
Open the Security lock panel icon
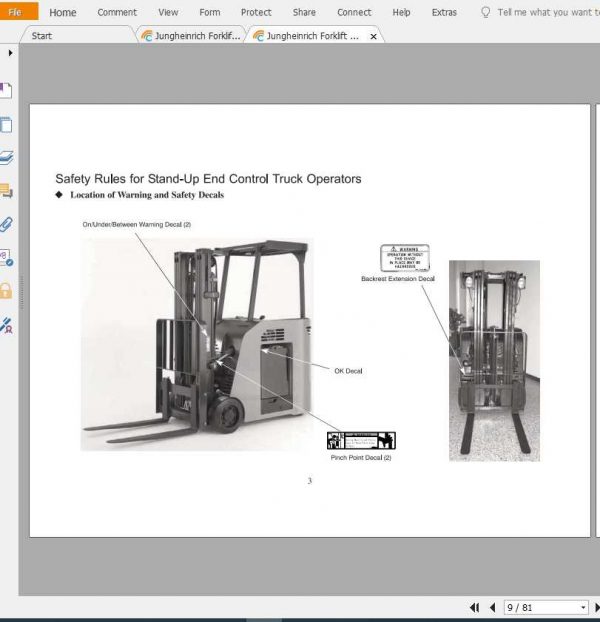6,290
